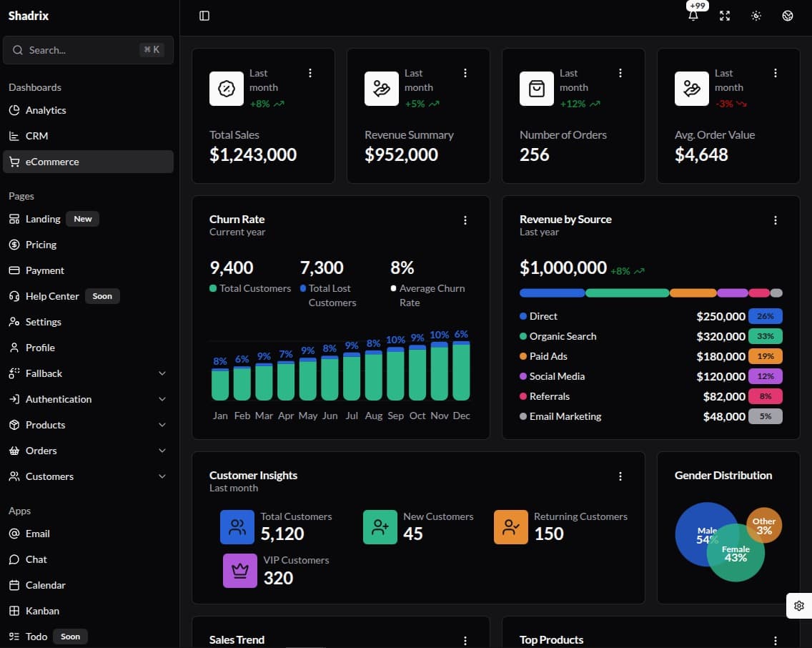This screenshot has width=812, height=648.
Task: Go to the Landing page
Action: [x=88, y=219]
